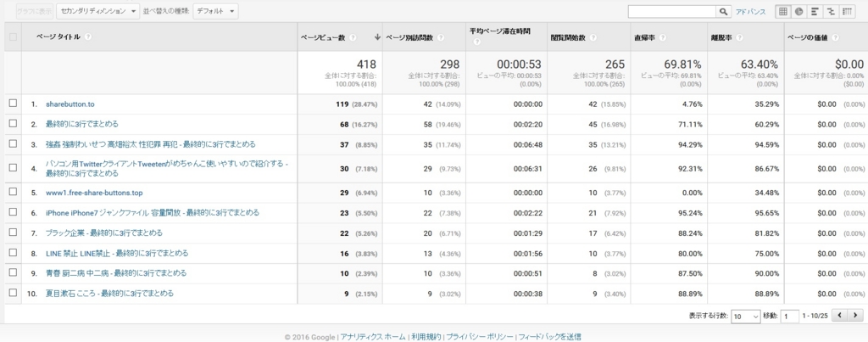868x342 pixels.
Task: Open the 青春 厨二病 中二病 page link
Action: click(x=116, y=272)
